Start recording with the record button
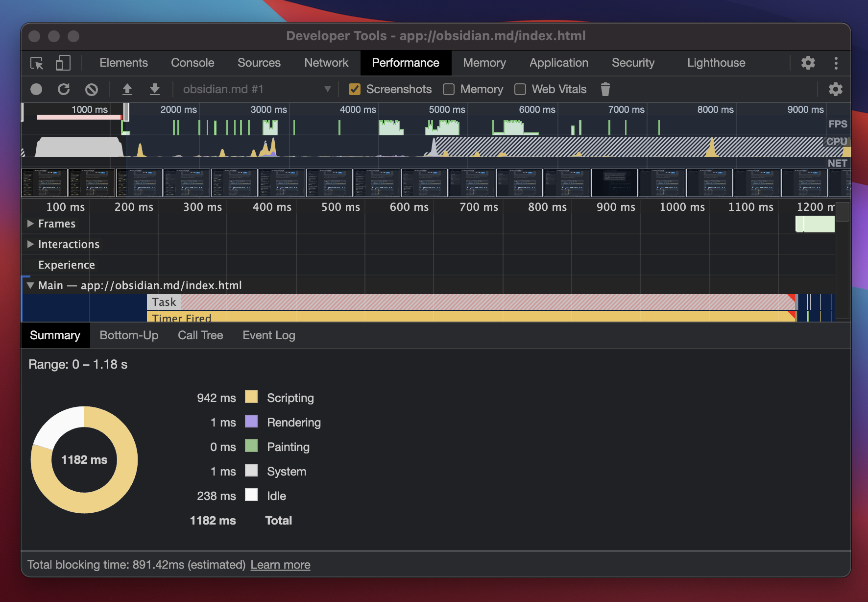 tap(36, 89)
